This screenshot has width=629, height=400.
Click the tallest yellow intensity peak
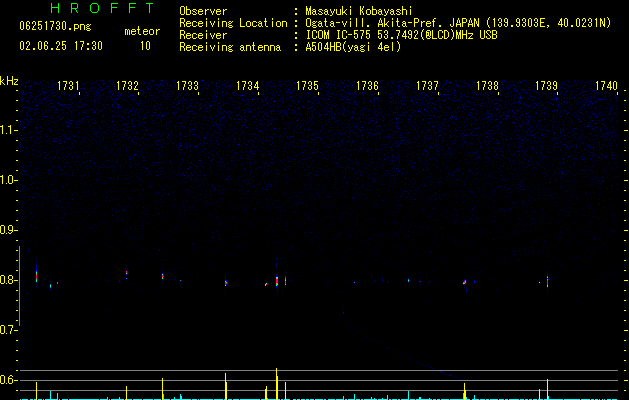pyautogui.click(x=276, y=384)
